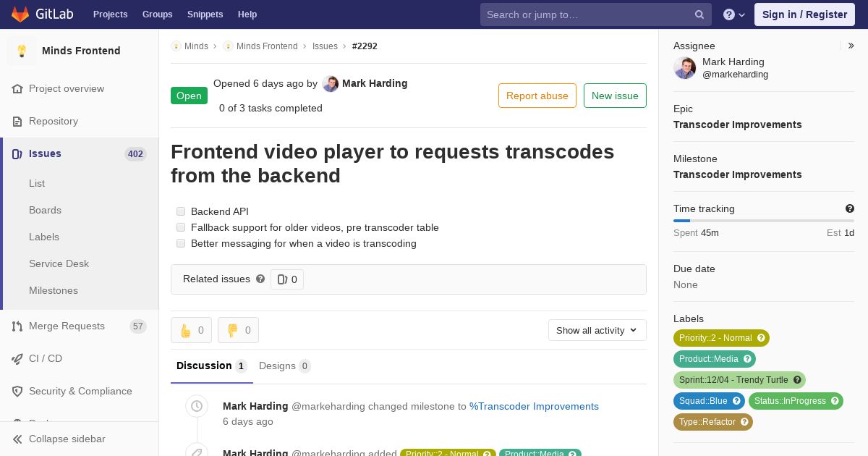Open the Projects menu

110,14
